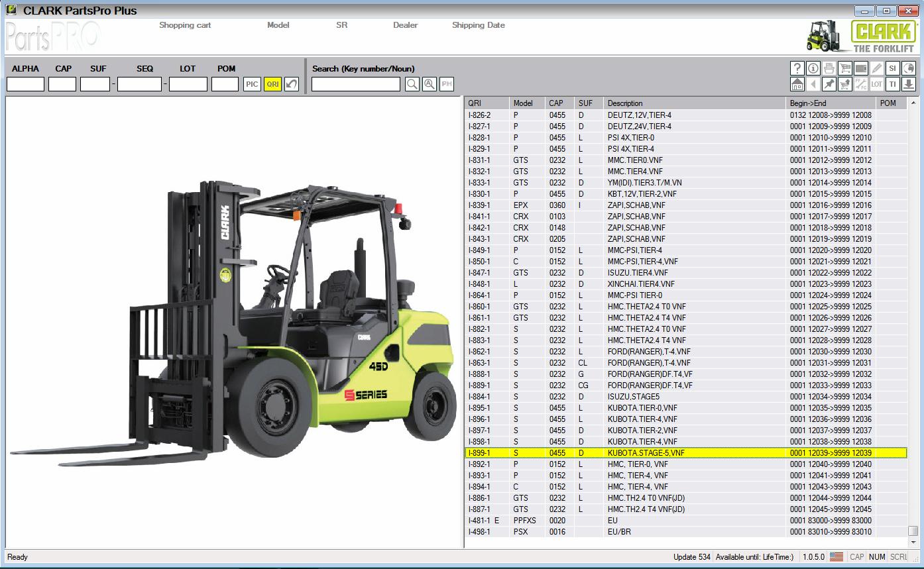The image size is (924, 569).
Task: Click the SR header label
Action: click(x=341, y=25)
